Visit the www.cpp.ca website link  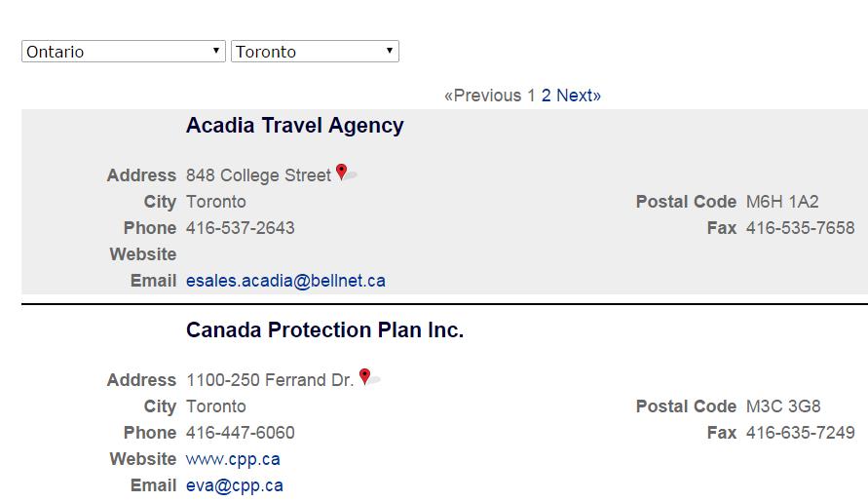click(x=233, y=459)
